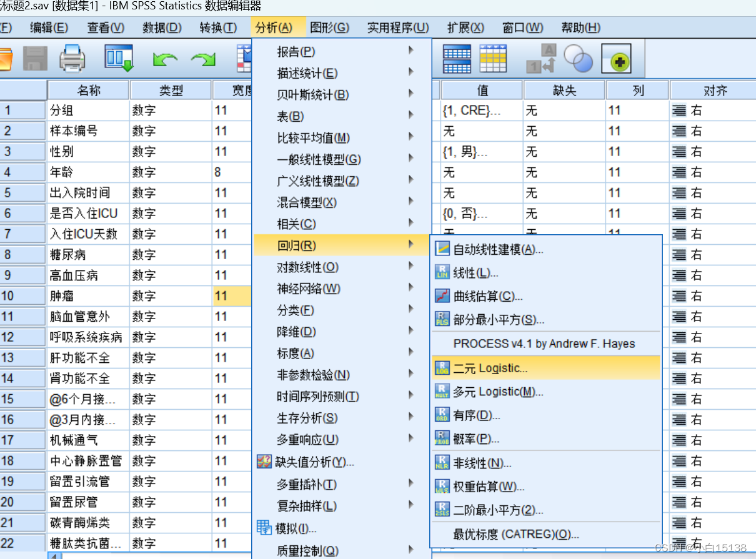Viewport: 756px width, 559px height.
Task: Click the green plus toolbar icon
Action: click(616, 59)
